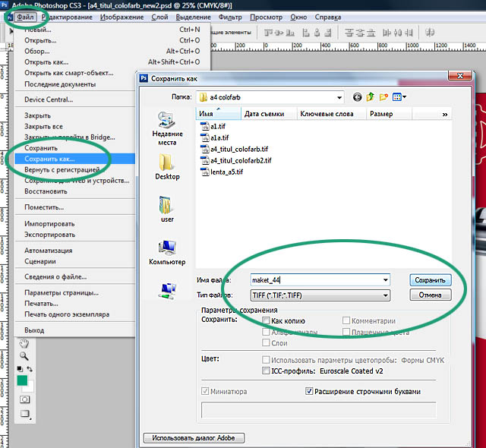Click the swap foreground/background colors icon
The width and height of the screenshot is (486, 448).
(x=30, y=369)
